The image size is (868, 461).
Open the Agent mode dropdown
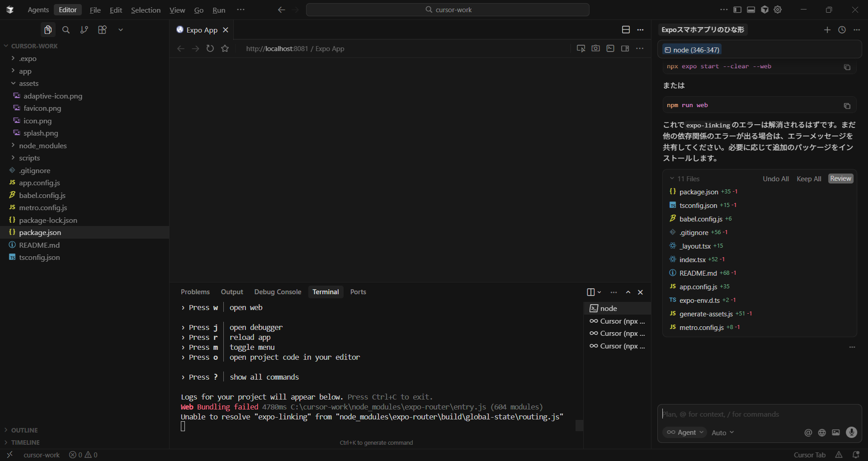click(x=685, y=433)
